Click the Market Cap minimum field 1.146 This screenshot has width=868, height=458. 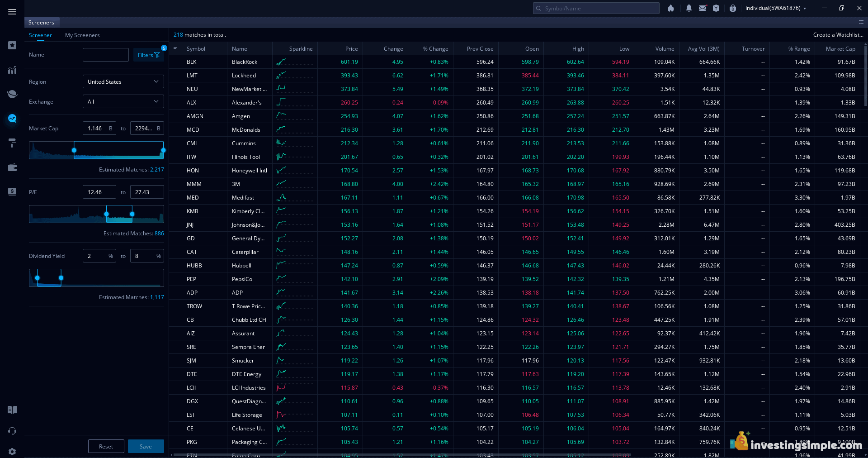99,129
